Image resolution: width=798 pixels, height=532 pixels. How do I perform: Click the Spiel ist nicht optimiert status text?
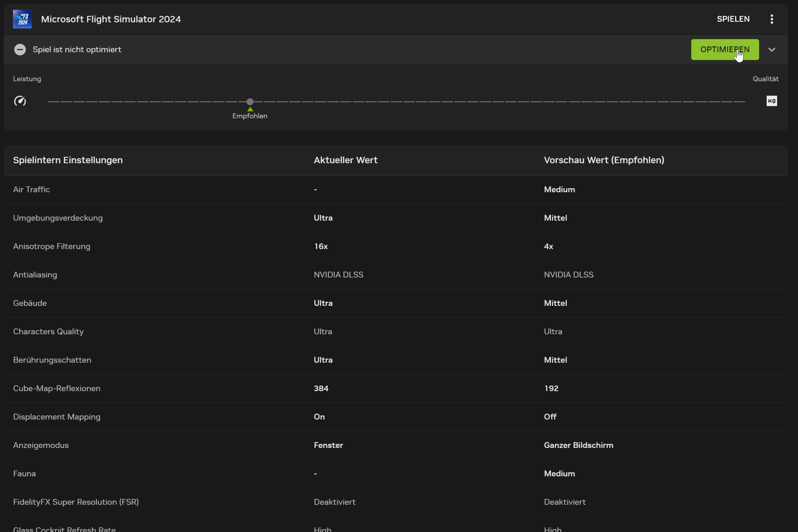click(77, 50)
